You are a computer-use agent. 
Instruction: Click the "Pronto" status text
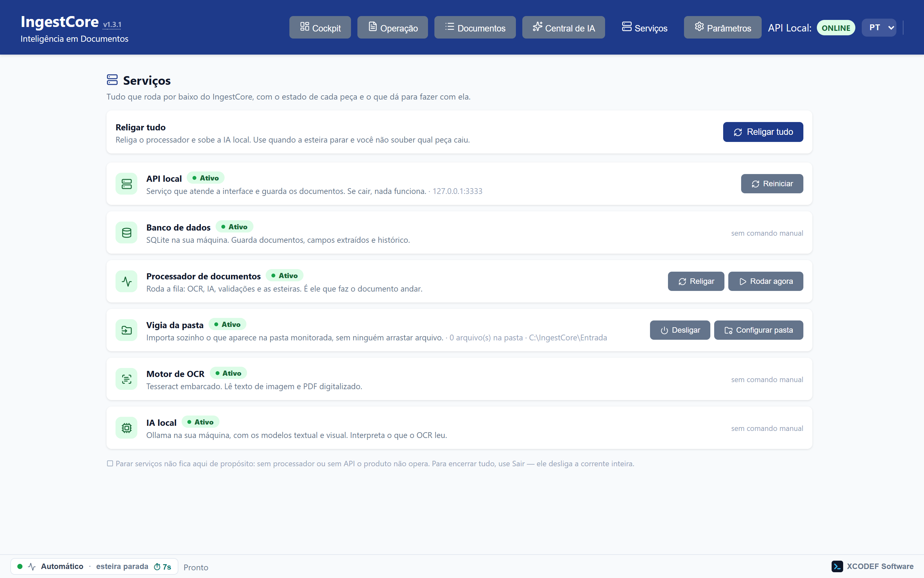point(196,567)
